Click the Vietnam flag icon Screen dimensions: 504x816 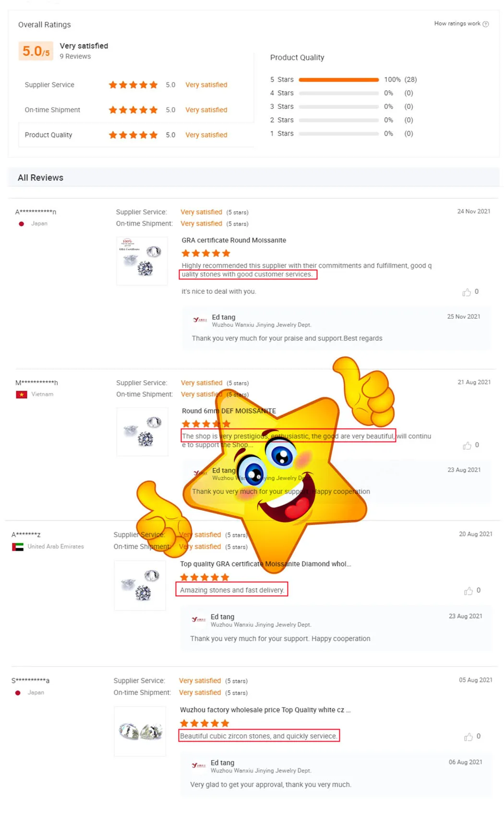(22, 395)
